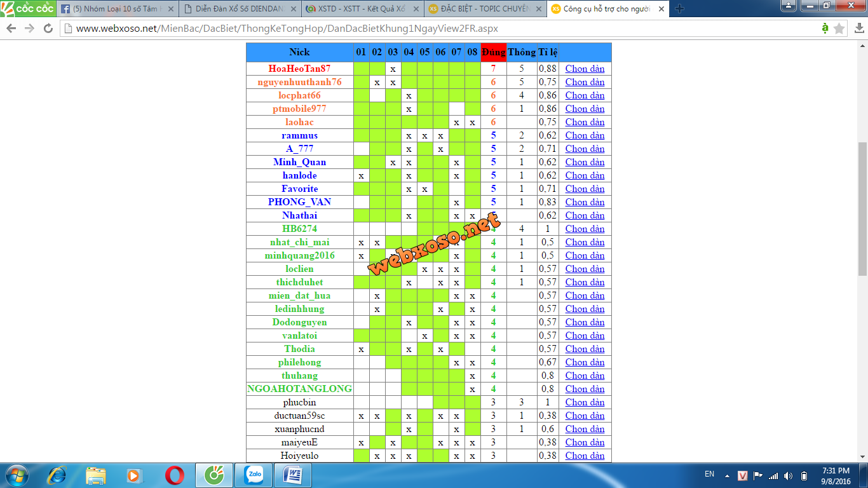Click the green Vietnamese typing icon in the address bar
The image size is (868, 488).
pyautogui.click(x=825, y=28)
